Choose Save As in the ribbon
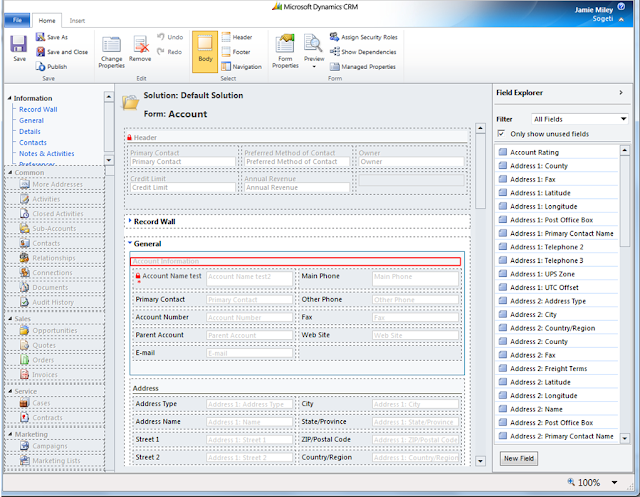Viewport: 640px width, 497px height. coord(52,37)
